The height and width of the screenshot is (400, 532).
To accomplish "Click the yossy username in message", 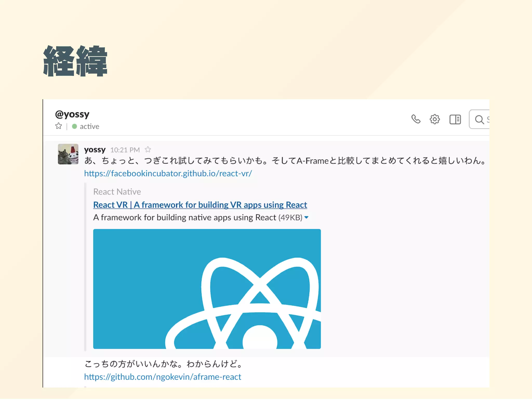I will [x=95, y=150].
